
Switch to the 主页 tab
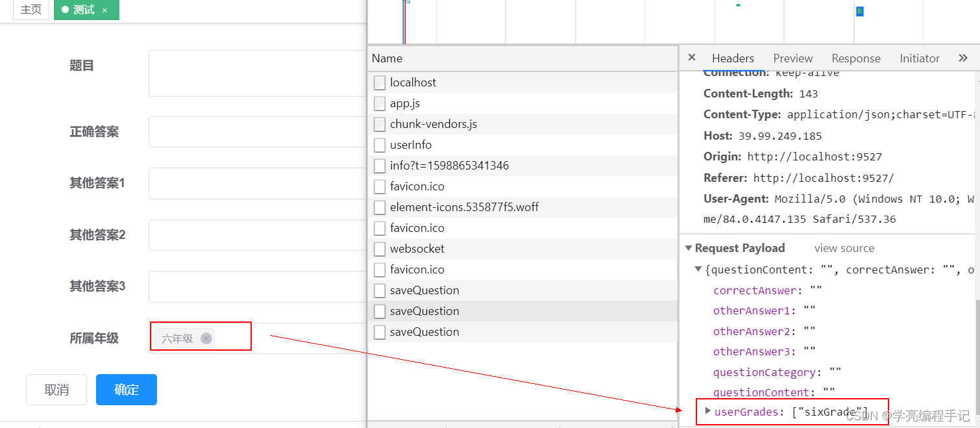point(31,10)
